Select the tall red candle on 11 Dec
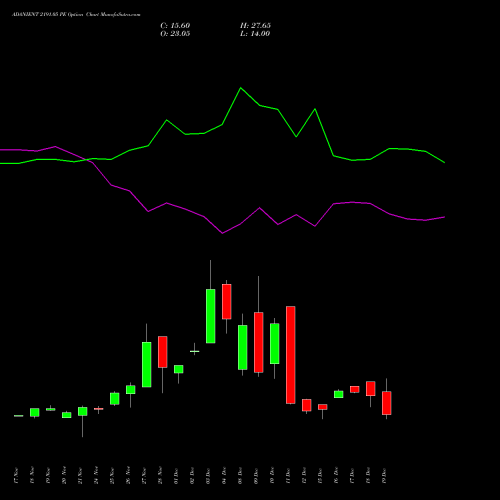Viewport: 500px width, 500px height. pos(291,355)
